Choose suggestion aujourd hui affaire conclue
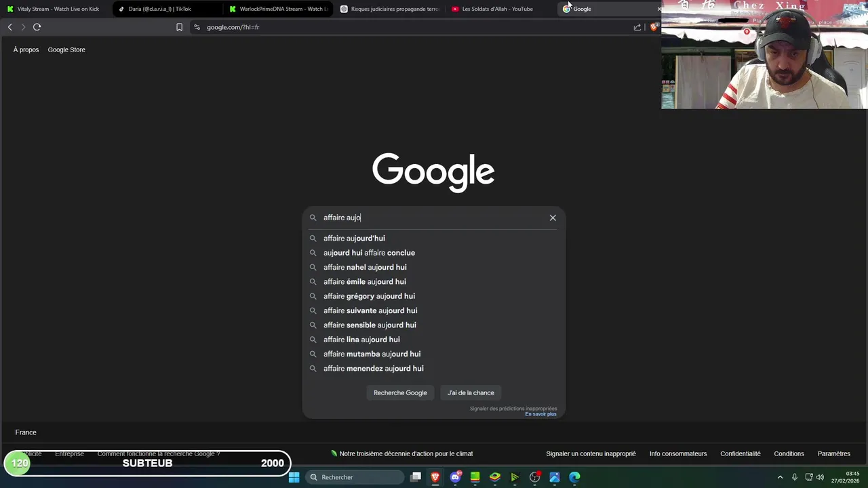Image resolution: width=868 pixels, height=488 pixels. pos(433,253)
